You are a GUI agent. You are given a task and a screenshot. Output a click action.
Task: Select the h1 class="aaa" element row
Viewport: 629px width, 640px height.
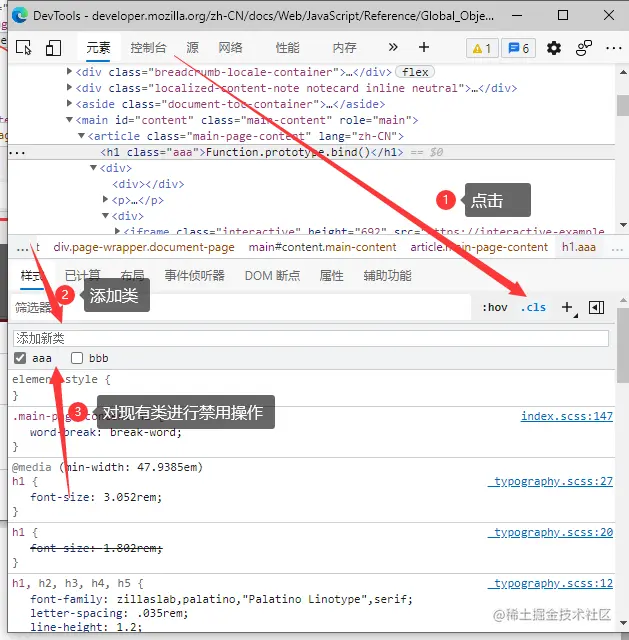click(311, 152)
